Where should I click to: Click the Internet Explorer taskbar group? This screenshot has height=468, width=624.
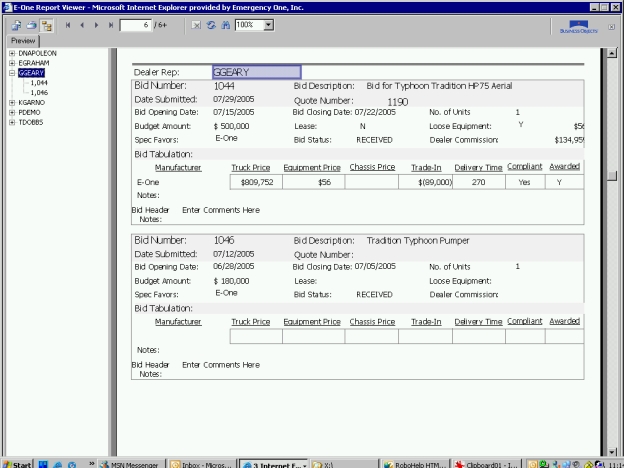[274, 464]
